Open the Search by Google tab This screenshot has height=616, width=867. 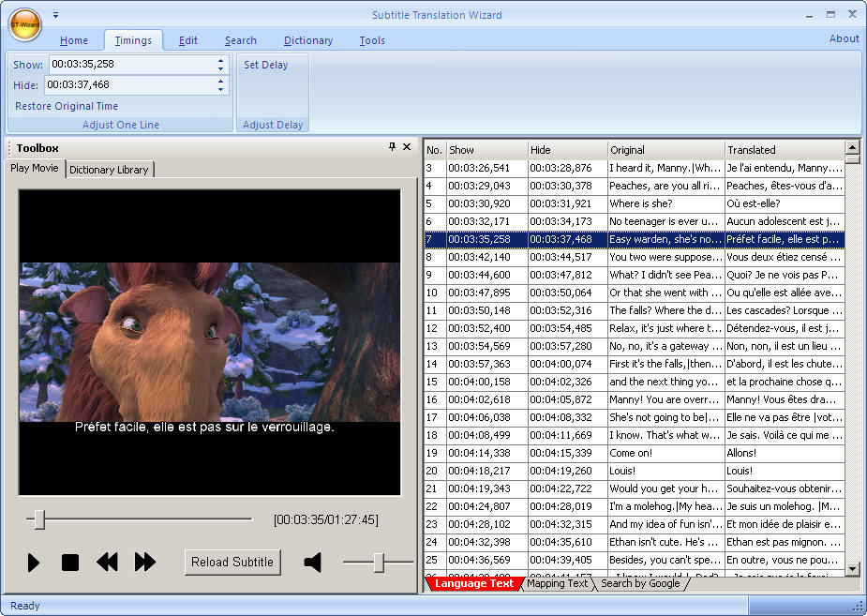(x=640, y=583)
